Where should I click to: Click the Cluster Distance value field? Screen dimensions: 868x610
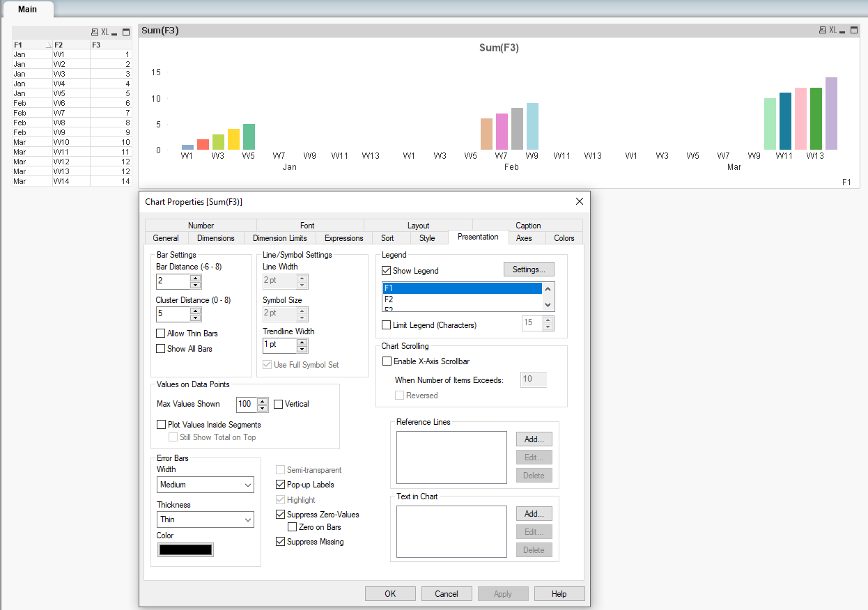click(x=173, y=314)
